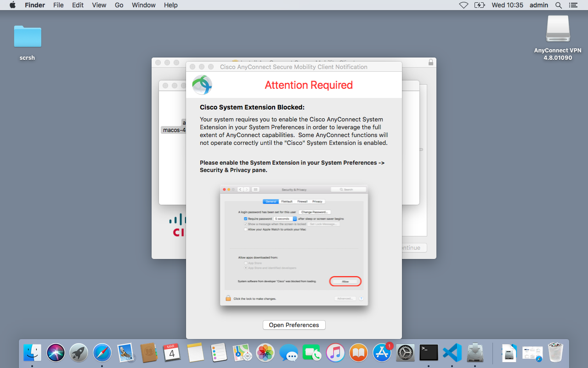
Task: Open Spotlight search
Action: (x=559, y=5)
